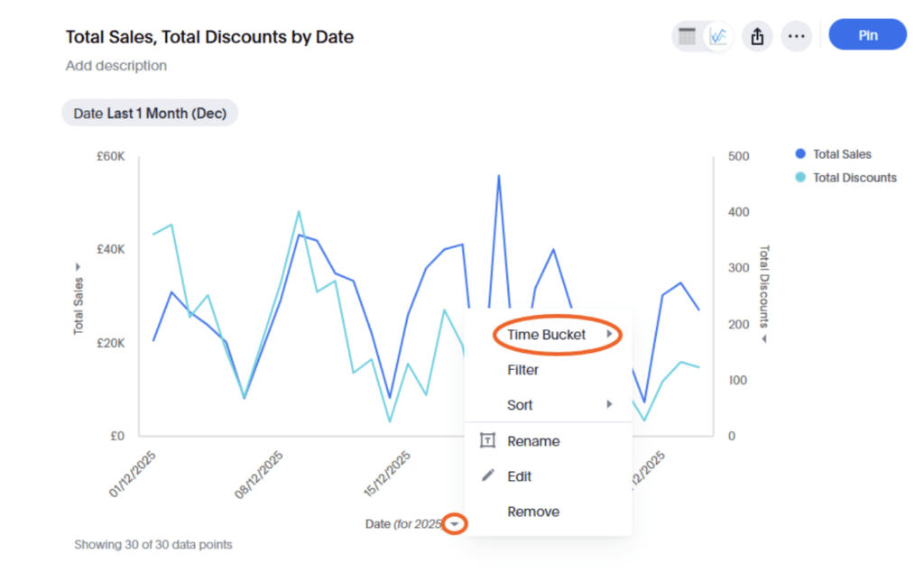Click the Rename text-box icon
Screen dimensions: 924x582
tap(488, 441)
